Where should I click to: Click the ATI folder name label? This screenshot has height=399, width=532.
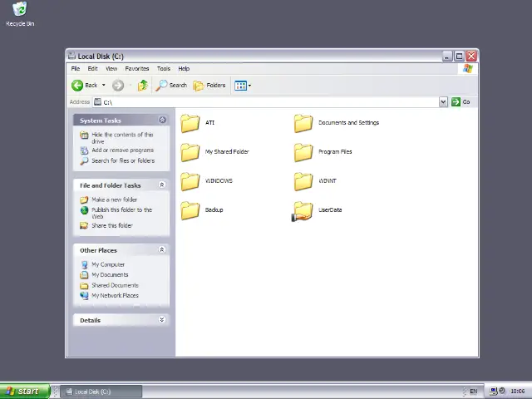click(209, 123)
